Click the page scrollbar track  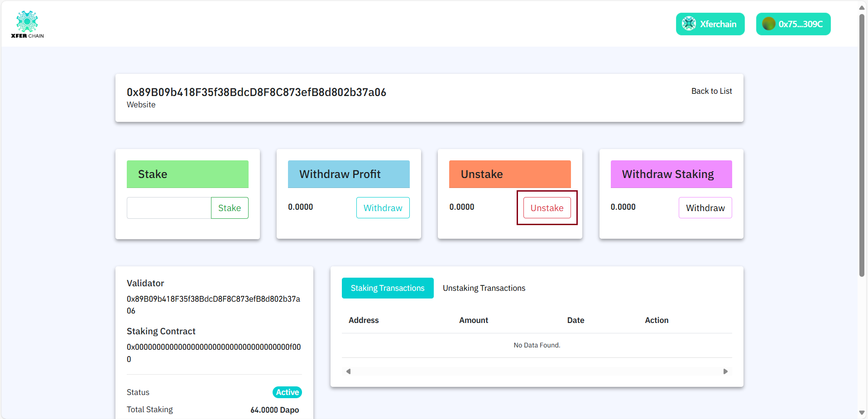pos(862,340)
